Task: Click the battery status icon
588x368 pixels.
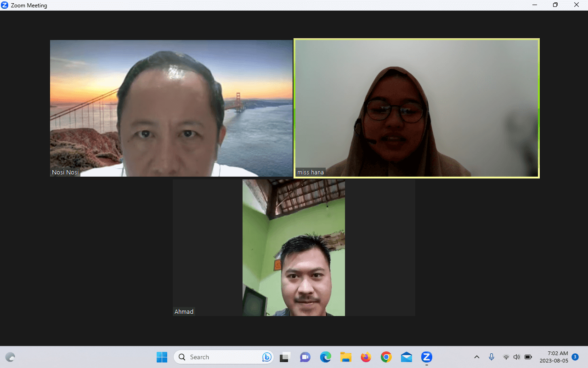Action: coord(528,357)
